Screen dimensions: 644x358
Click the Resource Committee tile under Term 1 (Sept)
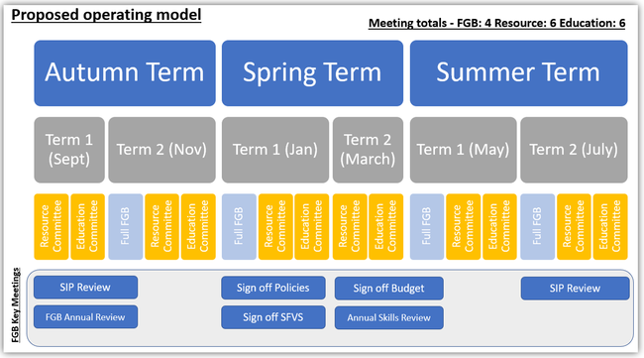click(x=52, y=227)
